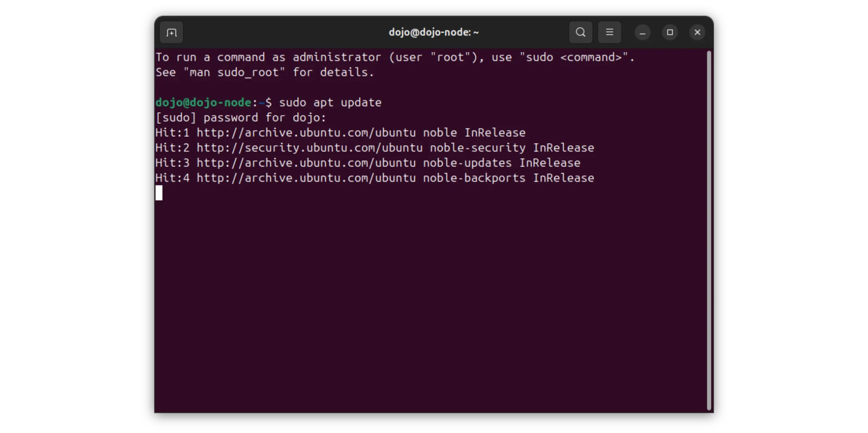868x433 pixels.
Task: Open a new terminal tab
Action: point(171,33)
